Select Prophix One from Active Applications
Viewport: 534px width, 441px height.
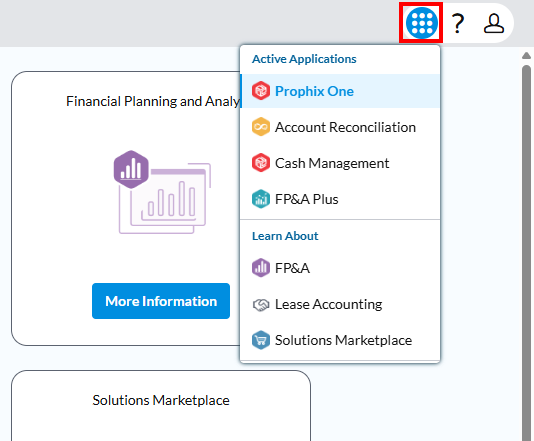pyautogui.click(x=340, y=91)
